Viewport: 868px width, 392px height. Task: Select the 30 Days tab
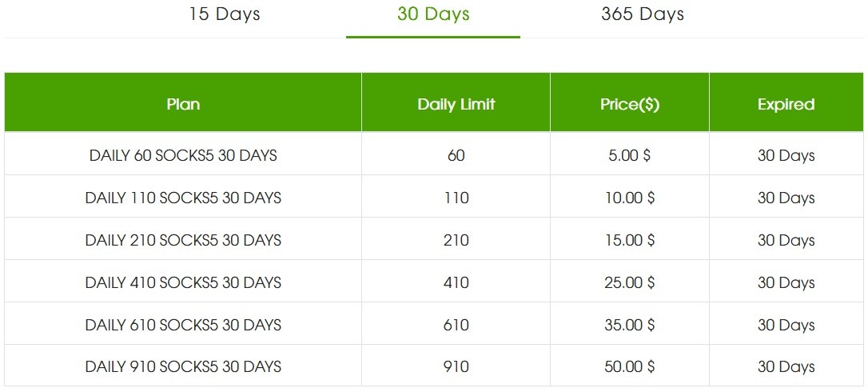pos(433,14)
